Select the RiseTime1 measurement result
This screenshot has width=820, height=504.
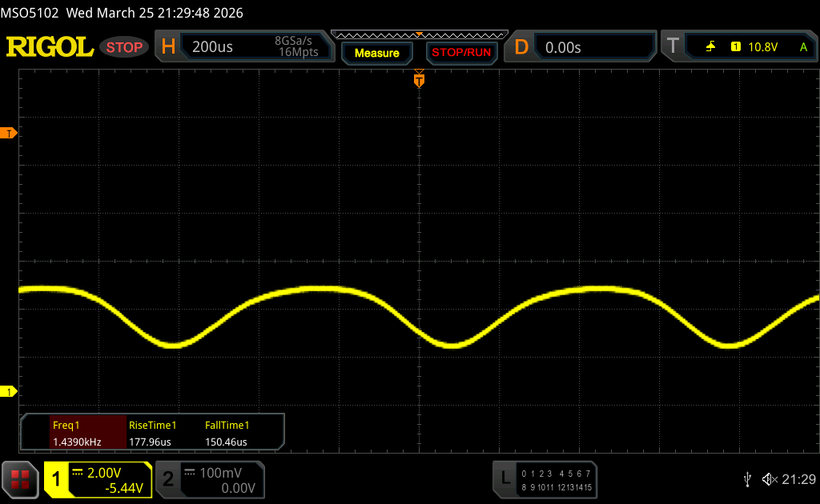click(x=152, y=433)
